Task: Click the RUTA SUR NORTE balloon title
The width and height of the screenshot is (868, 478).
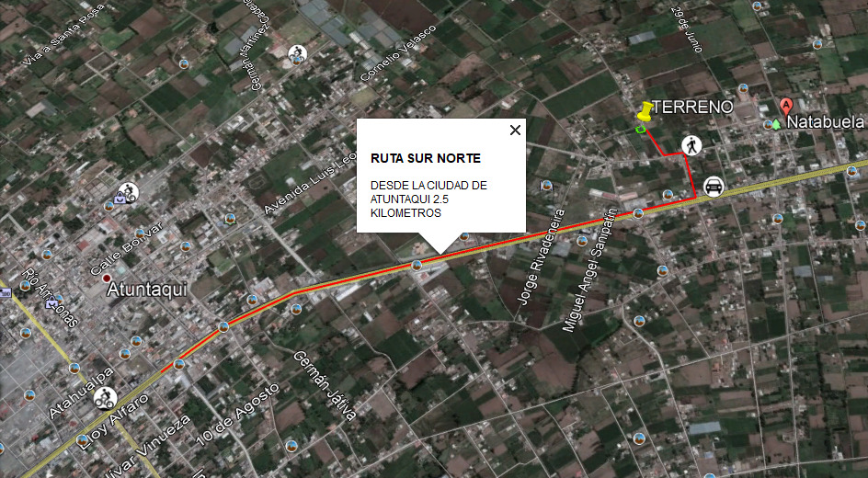Action: pyautogui.click(x=426, y=159)
